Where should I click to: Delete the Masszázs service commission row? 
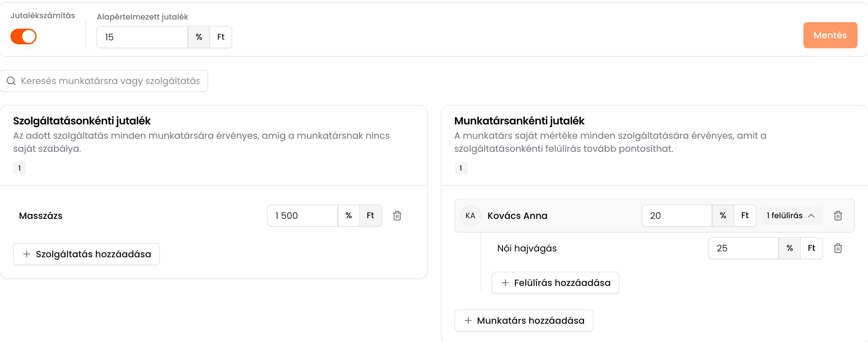tap(397, 215)
